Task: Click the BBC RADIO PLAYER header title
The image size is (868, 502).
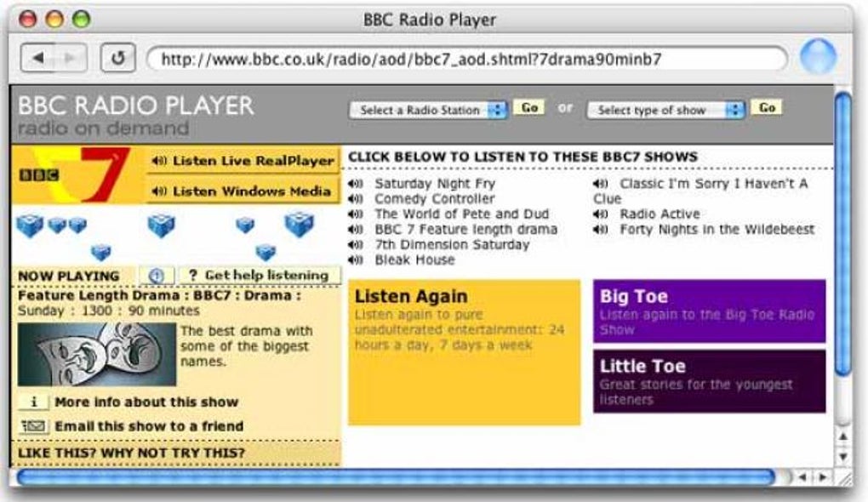Action: point(136,106)
